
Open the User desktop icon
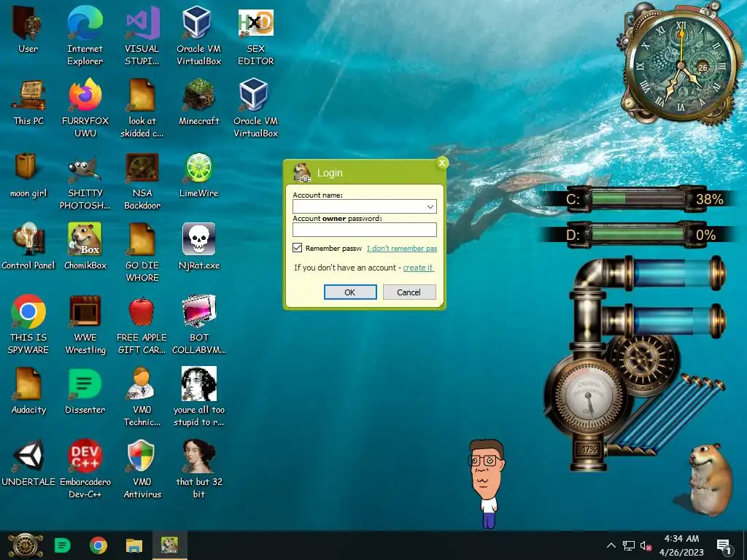(x=28, y=30)
